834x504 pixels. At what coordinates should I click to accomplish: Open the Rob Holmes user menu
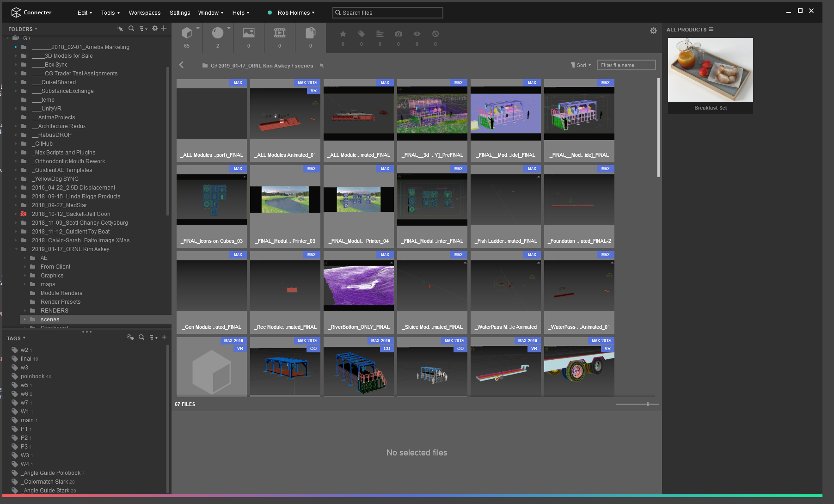296,13
